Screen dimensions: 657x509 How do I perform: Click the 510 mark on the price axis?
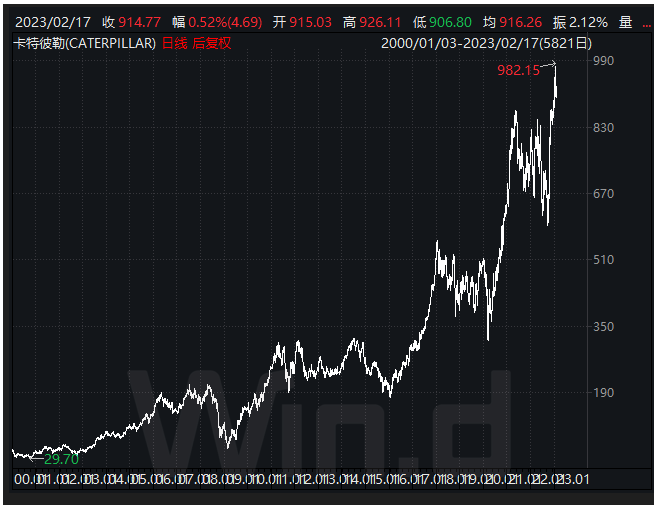pyautogui.click(x=603, y=260)
